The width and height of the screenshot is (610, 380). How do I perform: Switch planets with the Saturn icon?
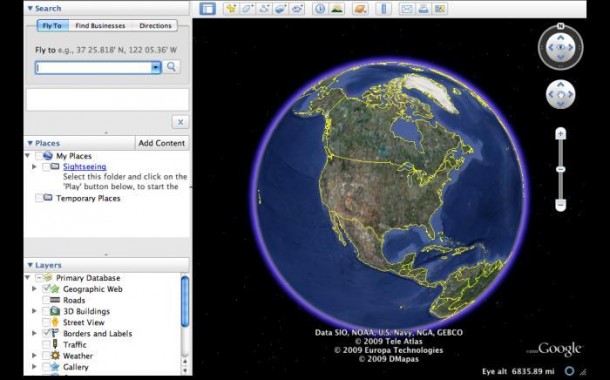(360, 9)
